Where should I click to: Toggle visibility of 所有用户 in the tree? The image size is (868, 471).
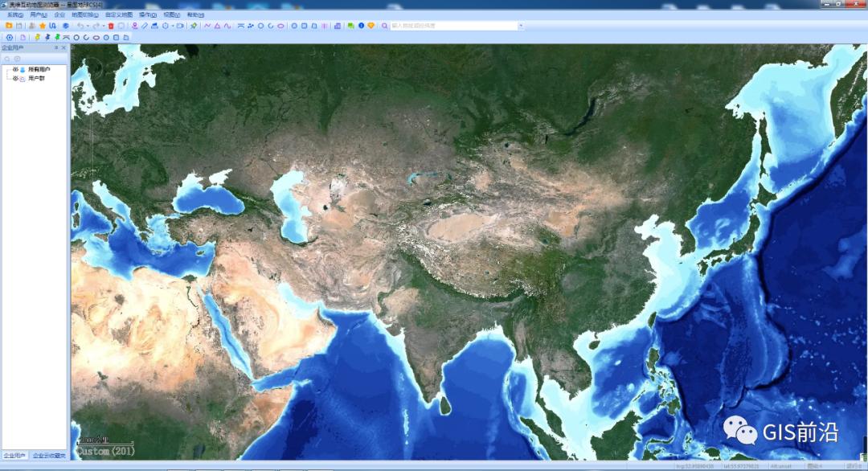(x=15, y=70)
